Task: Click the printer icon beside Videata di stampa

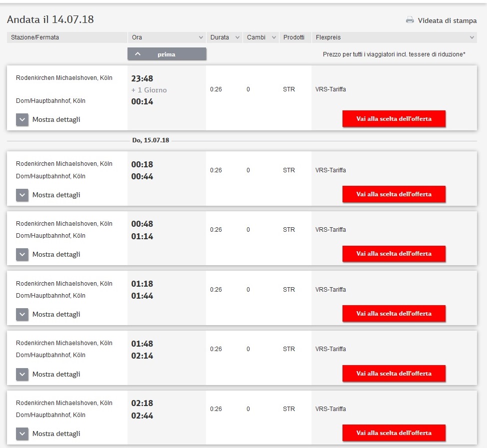Action: (410, 20)
